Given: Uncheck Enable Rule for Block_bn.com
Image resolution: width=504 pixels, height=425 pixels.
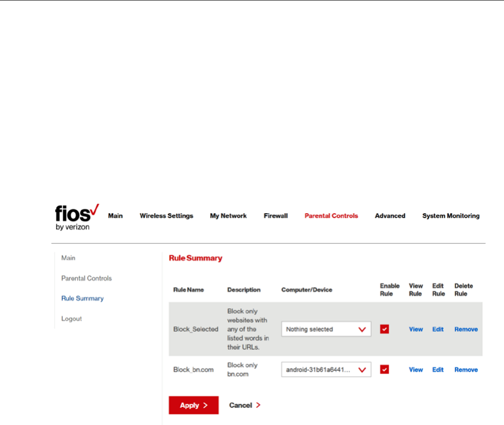Looking at the screenshot, I should point(385,369).
